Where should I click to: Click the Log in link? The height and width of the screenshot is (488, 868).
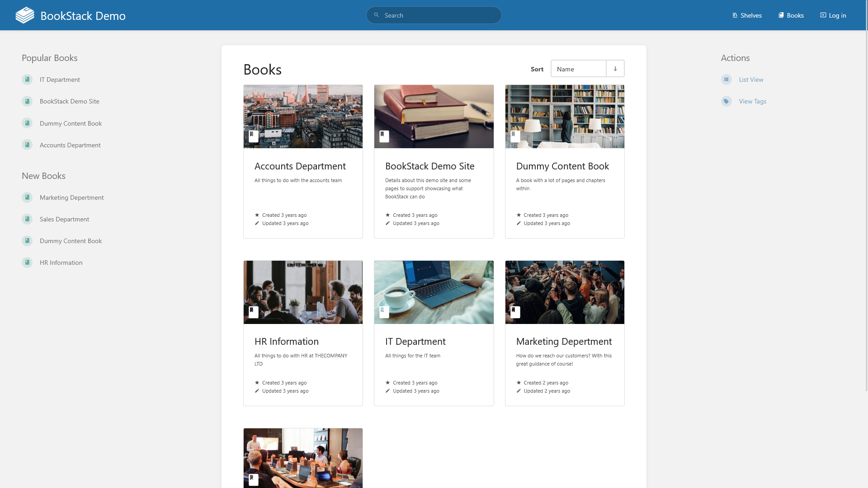(x=833, y=15)
